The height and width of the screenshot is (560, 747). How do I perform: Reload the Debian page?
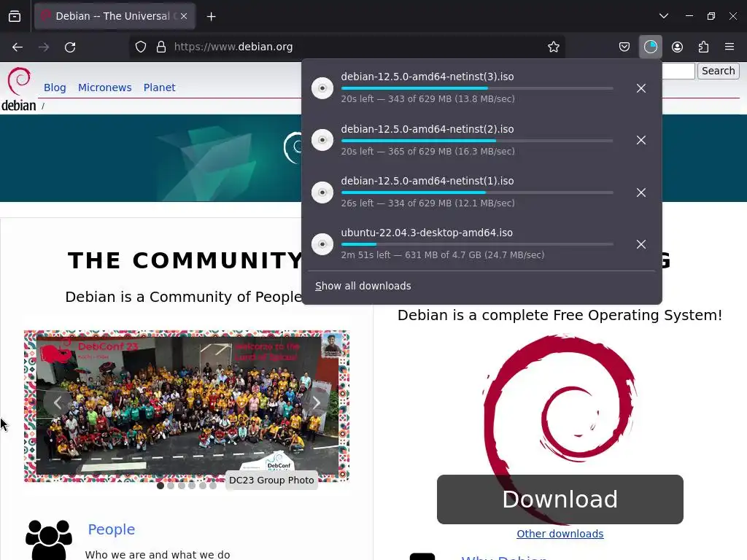pos(70,47)
